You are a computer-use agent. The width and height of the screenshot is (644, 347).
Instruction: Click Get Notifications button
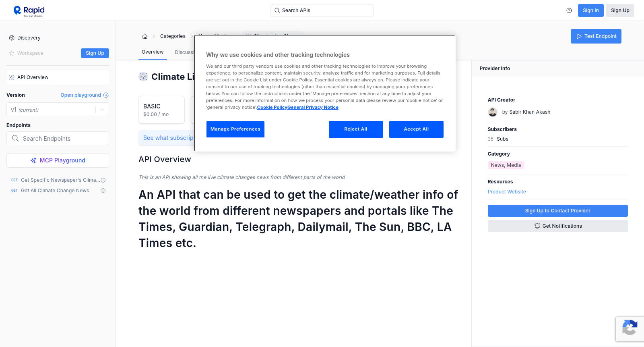pyautogui.click(x=558, y=226)
